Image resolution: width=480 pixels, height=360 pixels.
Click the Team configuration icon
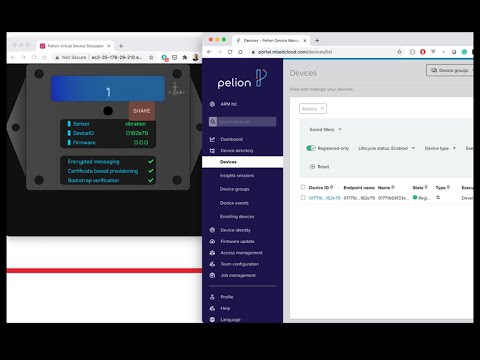(212, 264)
